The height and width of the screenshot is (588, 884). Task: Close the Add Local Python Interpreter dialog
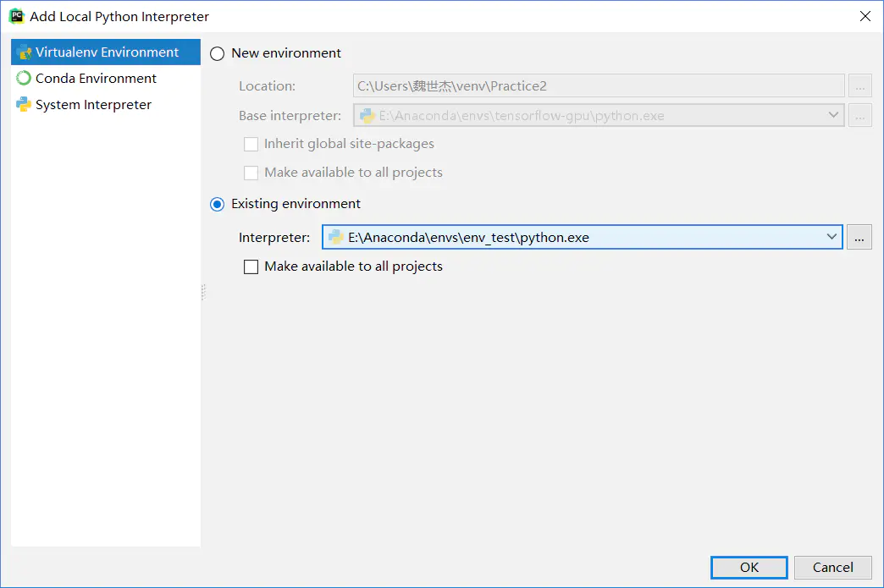point(865,16)
